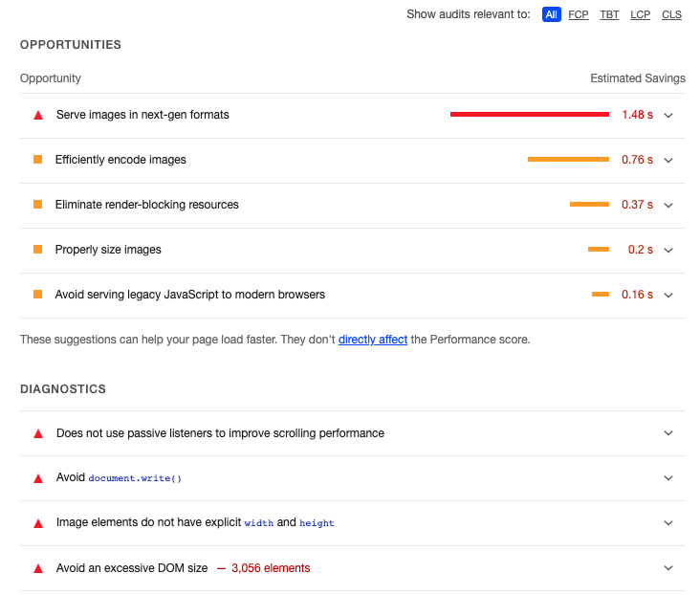
Task: Filter audits by TBT
Action: click(x=609, y=14)
